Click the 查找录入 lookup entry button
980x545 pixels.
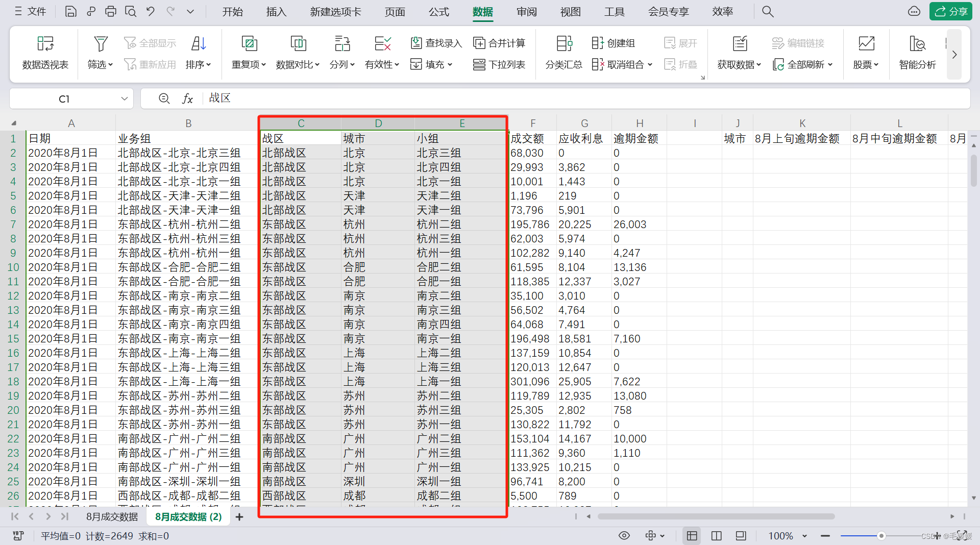point(436,43)
